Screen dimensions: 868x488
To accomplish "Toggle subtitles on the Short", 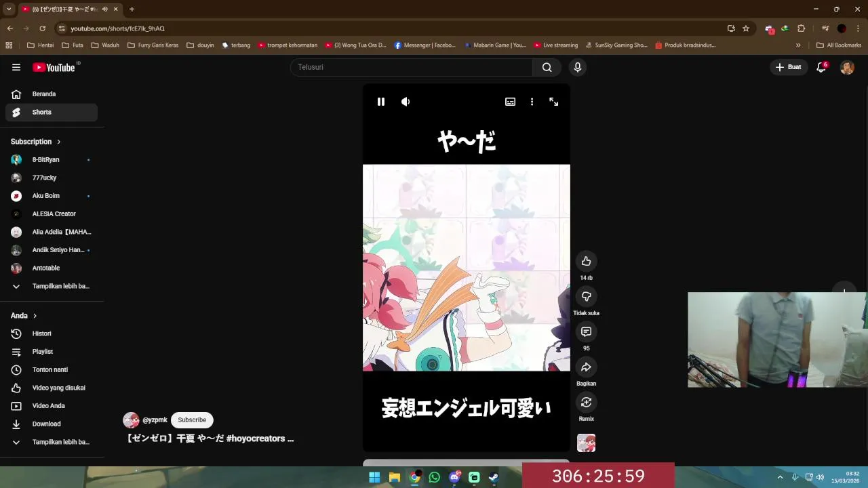I will coord(510,102).
